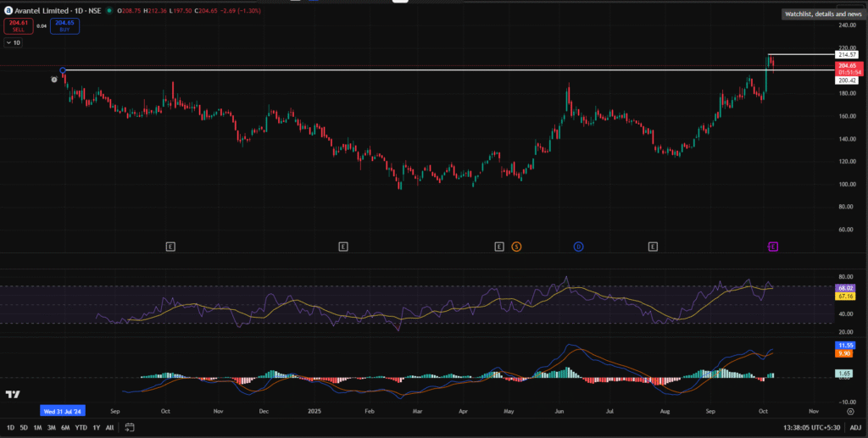Click the green market status dot
Screen dimensions: 868x438
[110, 11]
